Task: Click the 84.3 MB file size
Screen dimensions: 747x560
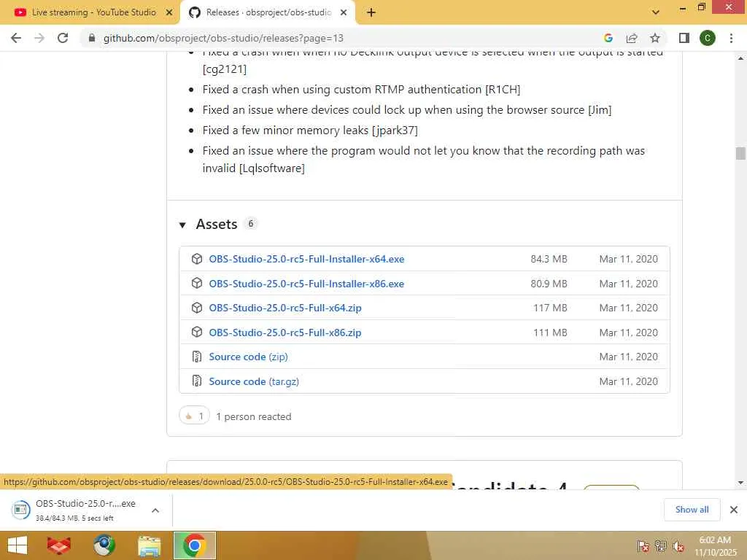Action: pyautogui.click(x=549, y=259)
